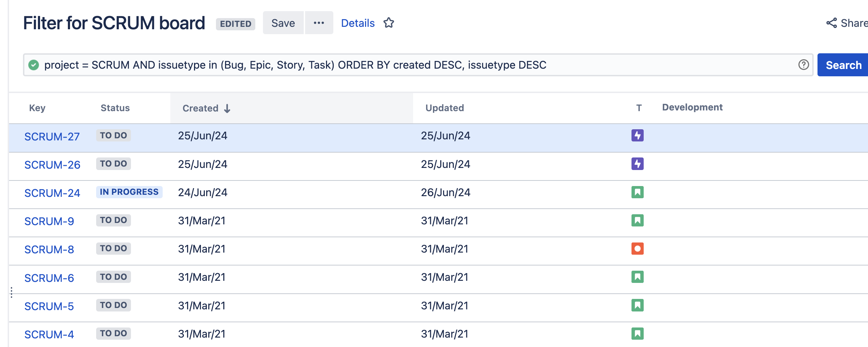Click the share icon
This screenshot has height=347, width=868.
[831, 23]
